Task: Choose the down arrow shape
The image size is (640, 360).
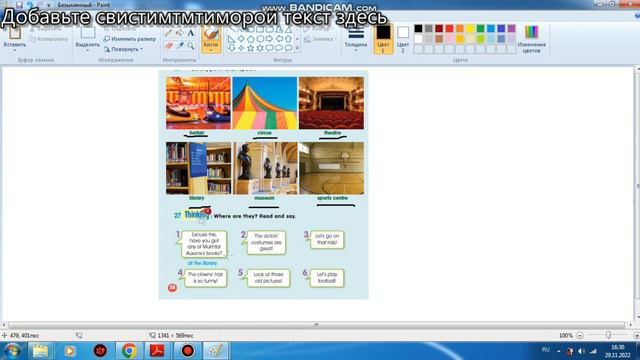Action: 231,48
